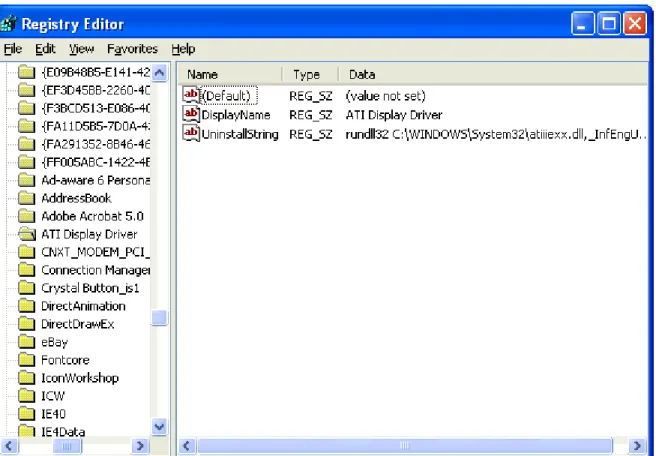Click the ATI Display Driver data value
Screen dimensions: 656x456
[394, 115]
